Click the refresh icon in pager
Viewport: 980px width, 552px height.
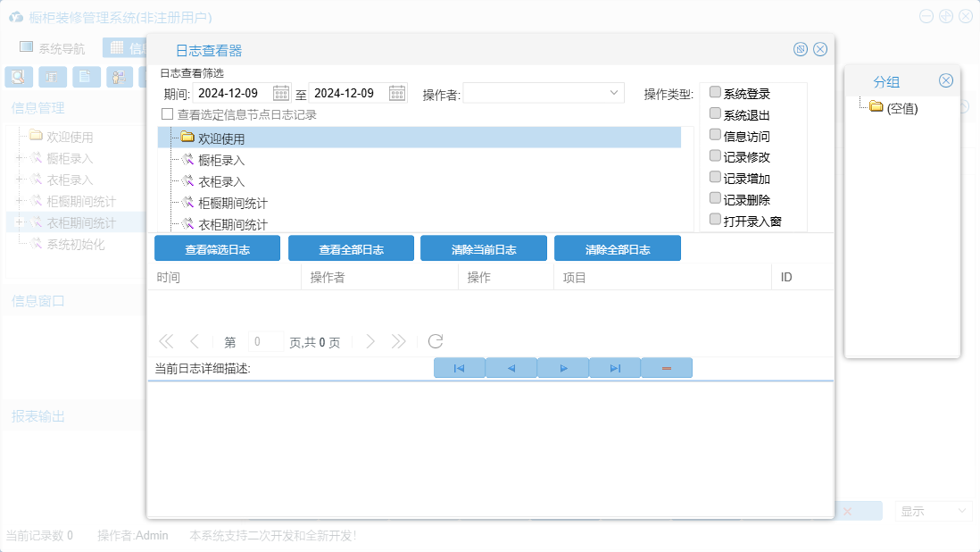click(436, 341)
